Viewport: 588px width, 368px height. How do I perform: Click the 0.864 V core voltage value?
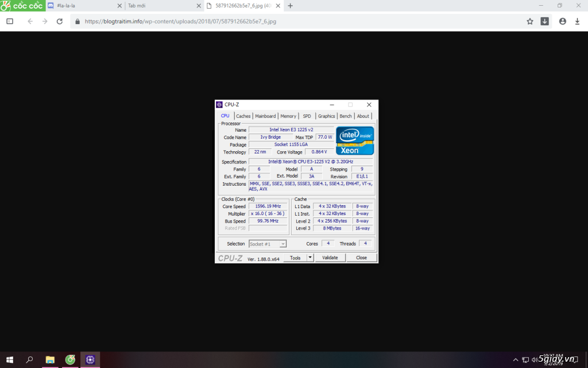[x=319, y=152]
